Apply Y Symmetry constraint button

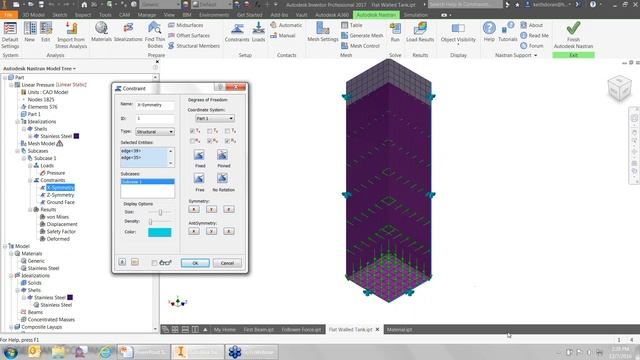click(211, 209)
